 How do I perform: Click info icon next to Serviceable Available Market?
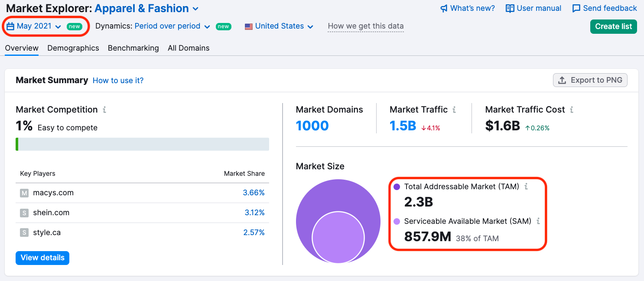538,221
